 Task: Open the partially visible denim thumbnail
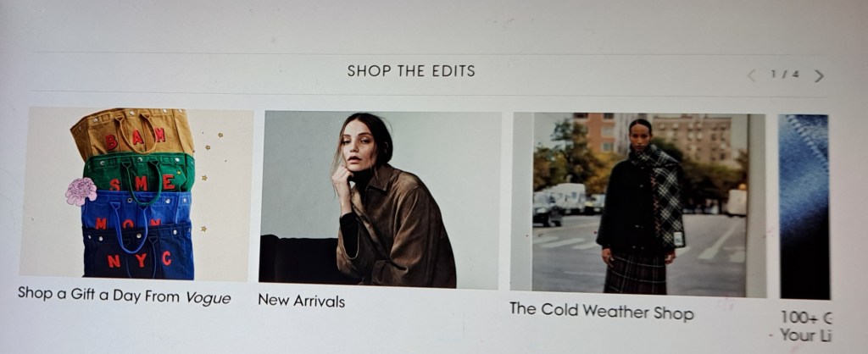(x=804, y=207)
